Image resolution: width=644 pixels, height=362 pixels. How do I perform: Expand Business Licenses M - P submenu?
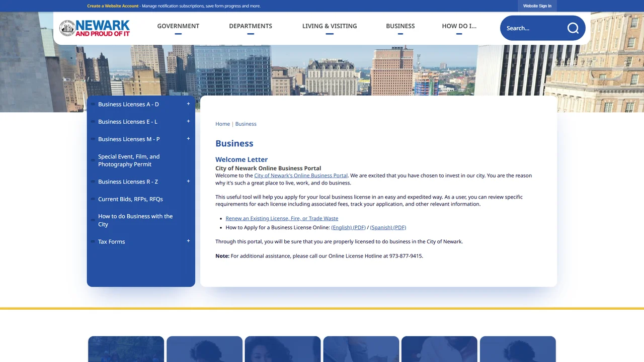tap(188, 139)
